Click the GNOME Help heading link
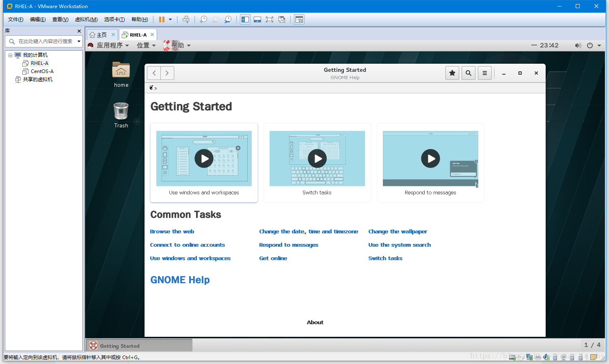 coord(180,280)
